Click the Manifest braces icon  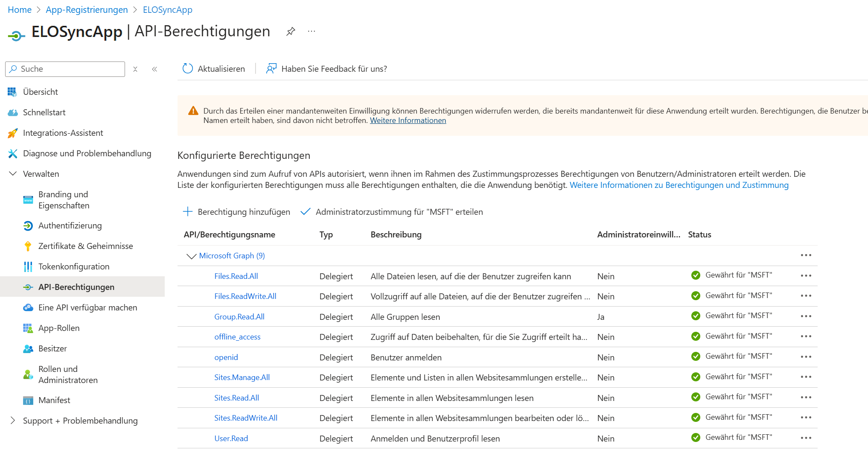pos(28,401)
